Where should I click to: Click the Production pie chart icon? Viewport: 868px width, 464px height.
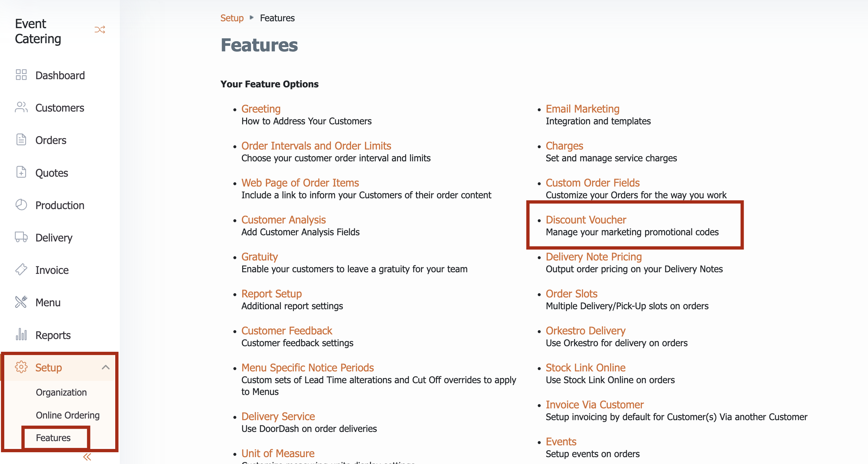21,205
